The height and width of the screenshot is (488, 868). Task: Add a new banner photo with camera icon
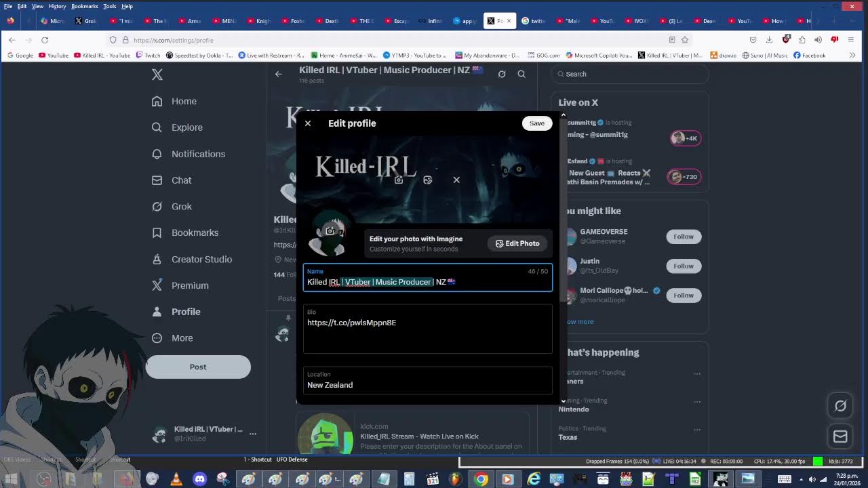pyautogui.click(x=399, y=180)
